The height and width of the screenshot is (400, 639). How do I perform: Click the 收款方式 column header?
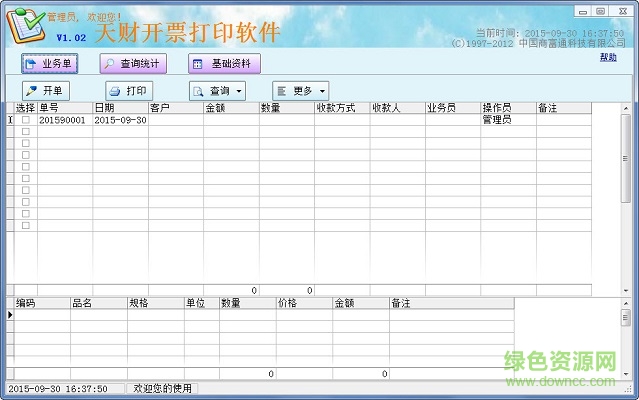pos(342,108)
